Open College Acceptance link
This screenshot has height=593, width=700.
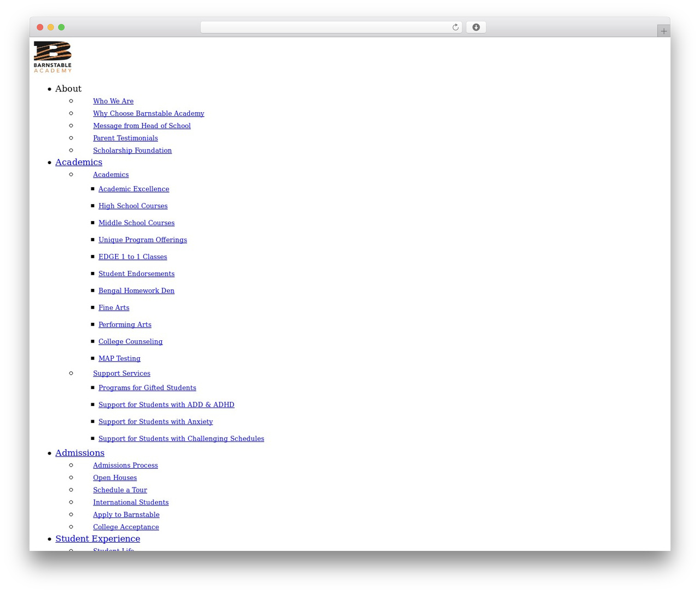click(x=126, y=527)
